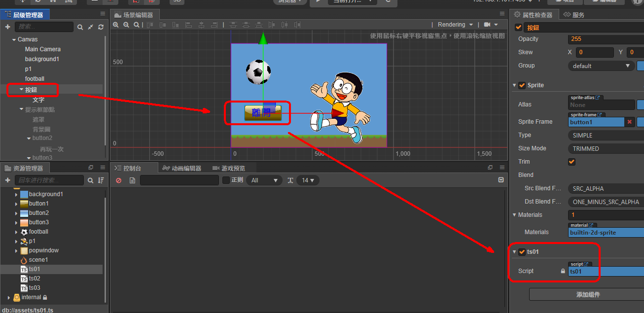The width and height of the screenshot is (644, 313).
Task: Click the distribute bottom edges icon
Action: [258, 25]
